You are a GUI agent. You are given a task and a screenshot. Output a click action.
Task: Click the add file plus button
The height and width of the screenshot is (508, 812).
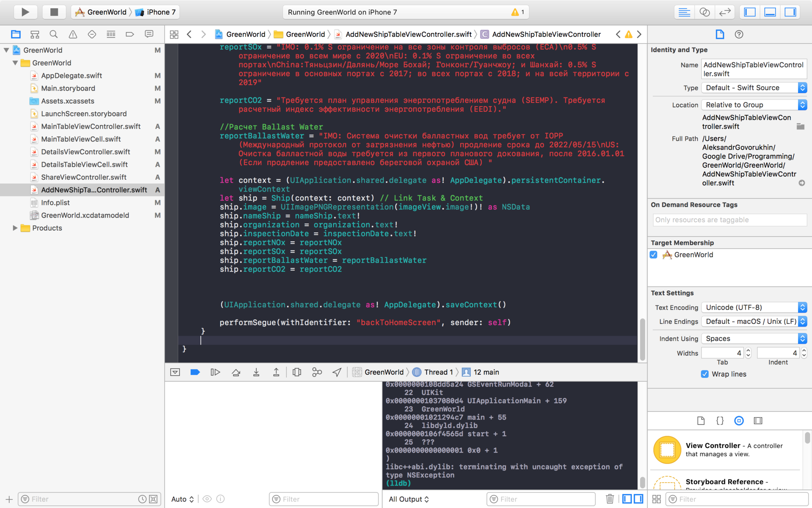[x=9, y=499]
